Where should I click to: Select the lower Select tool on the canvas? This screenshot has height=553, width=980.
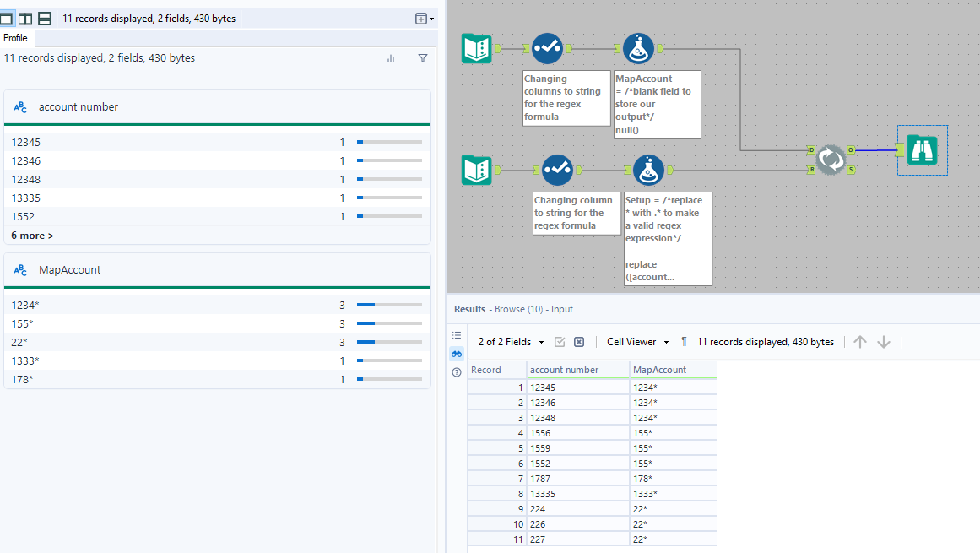click(x=558, y=169)
